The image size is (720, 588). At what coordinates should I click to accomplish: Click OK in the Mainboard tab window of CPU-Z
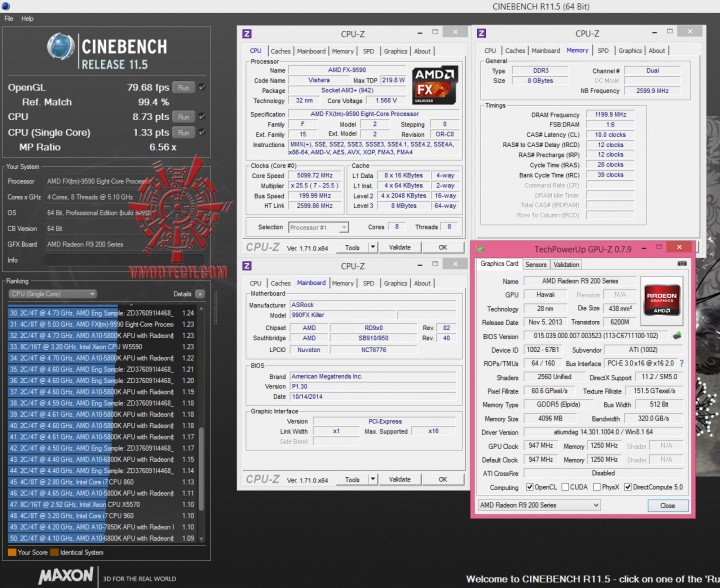pos(443,479)
